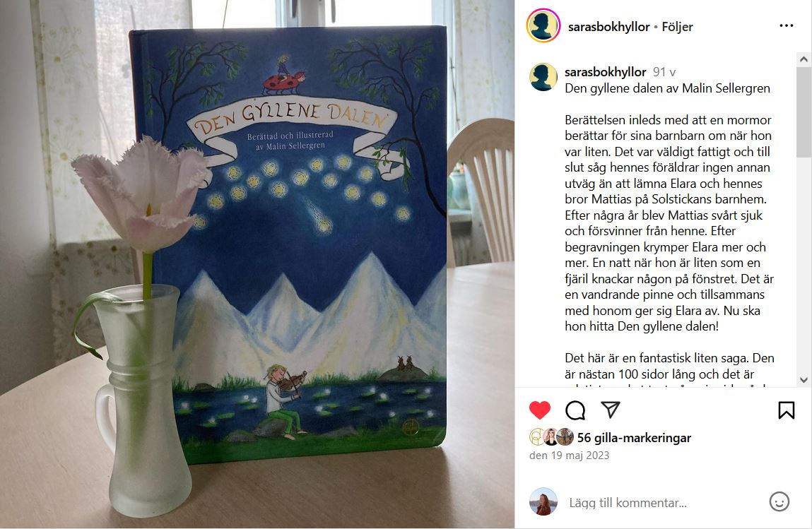
Task: Open the three-dot more options menu
Action: pyautogui.click(x=786, y=26)
